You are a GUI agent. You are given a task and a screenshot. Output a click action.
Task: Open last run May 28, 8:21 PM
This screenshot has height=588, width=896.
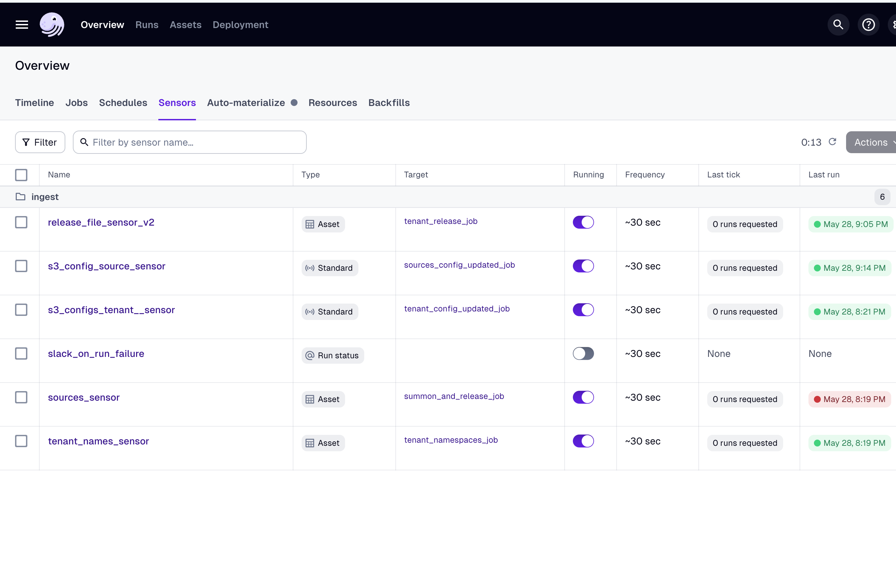point(849,312)
